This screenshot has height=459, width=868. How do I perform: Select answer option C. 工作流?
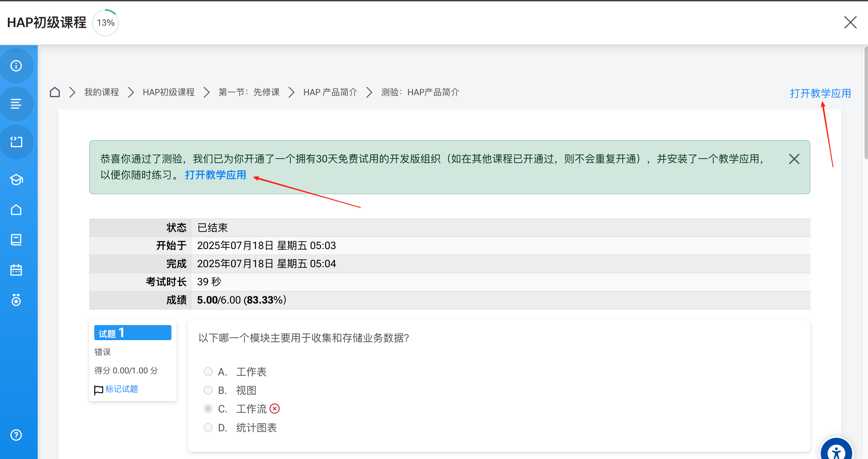tap(208, 409)
